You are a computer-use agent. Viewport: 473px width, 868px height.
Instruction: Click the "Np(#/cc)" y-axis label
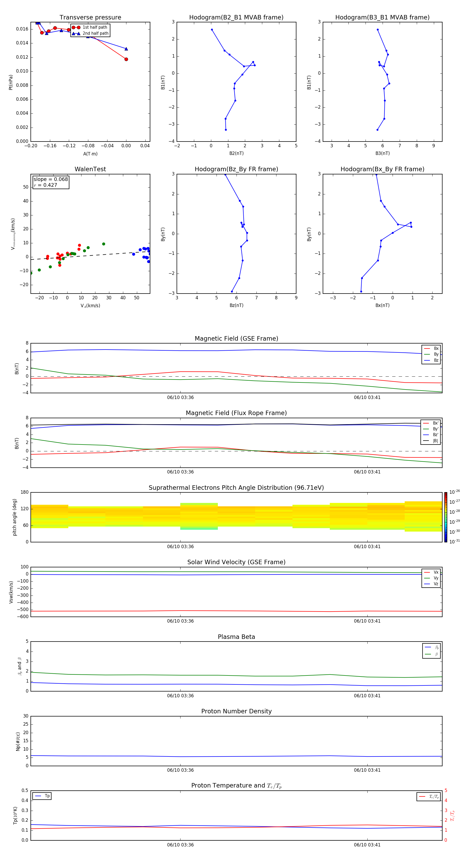pyautogui.click(x=18, y=741)
